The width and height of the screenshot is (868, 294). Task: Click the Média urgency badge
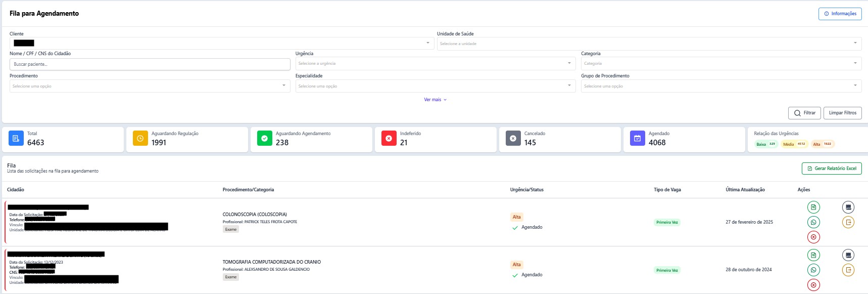[794, 144]
